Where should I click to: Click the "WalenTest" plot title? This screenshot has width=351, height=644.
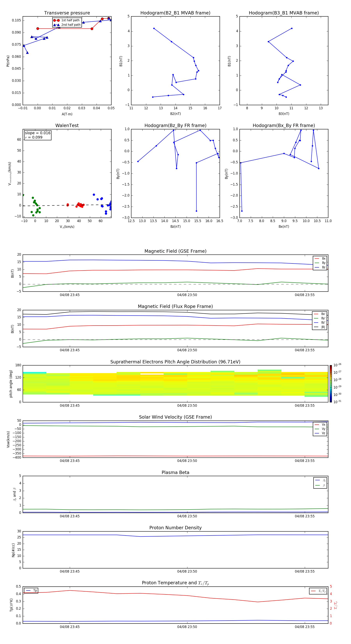[x=67, y=125]
